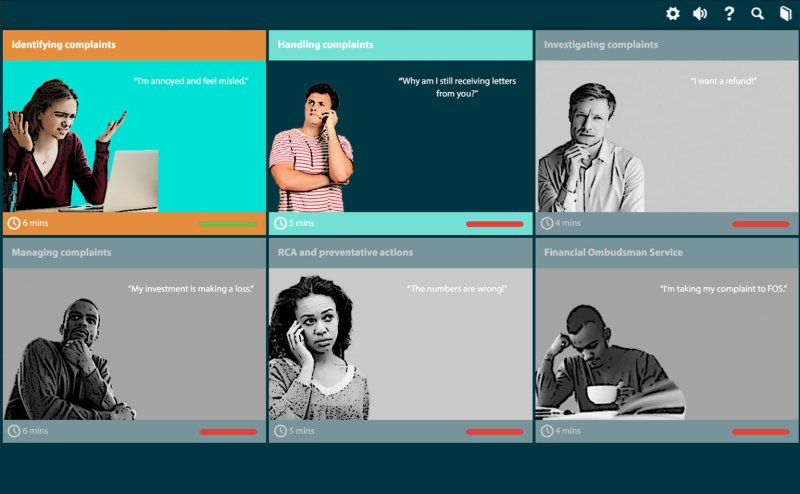Open RCA and preventative actions title

345,253
